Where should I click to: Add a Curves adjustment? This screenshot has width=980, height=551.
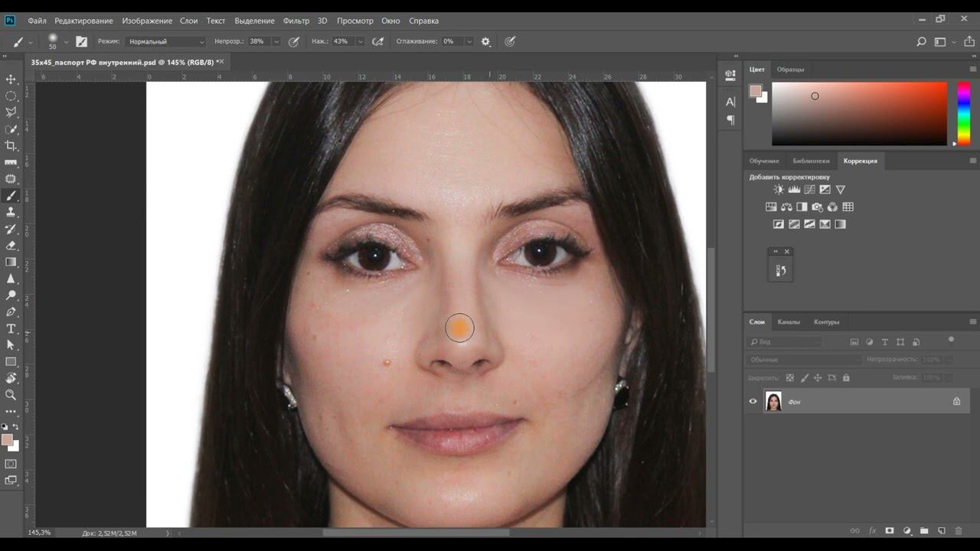[809, 189]
